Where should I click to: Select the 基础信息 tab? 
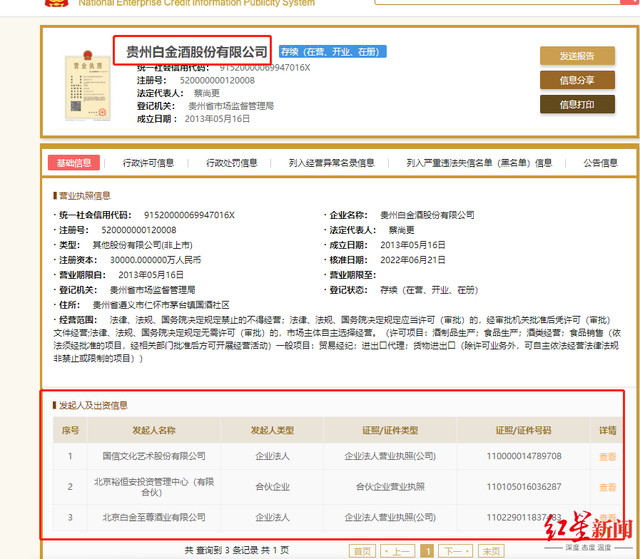coord(74,163)
